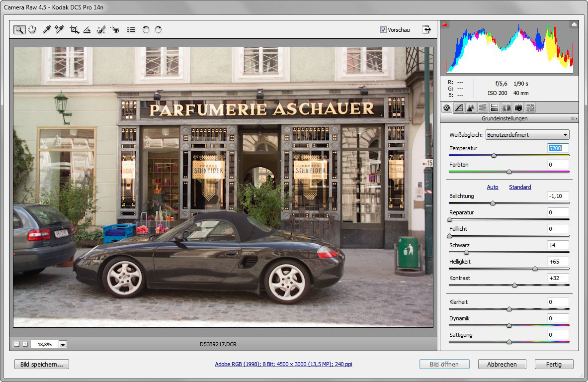Rotate image 90° counterclockwise
This screenshot has height=382, width=588.
tap(146, 30)
